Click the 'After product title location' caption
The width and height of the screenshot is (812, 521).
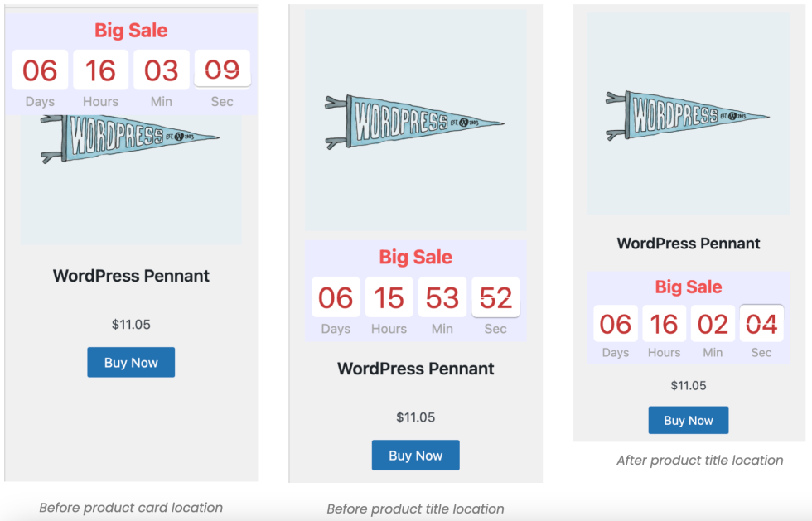tap(699, 461)
